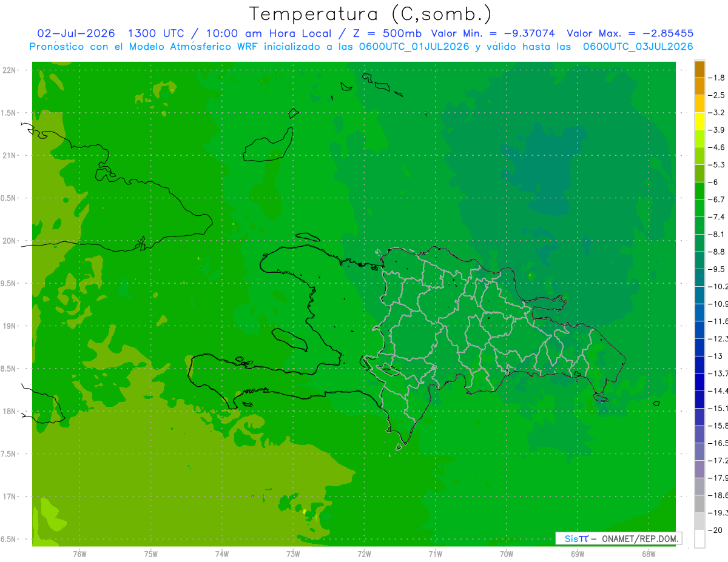This screenshot has height=562, width=728.
Task: Click the '18N' latitude label
Action: (9, 411)
